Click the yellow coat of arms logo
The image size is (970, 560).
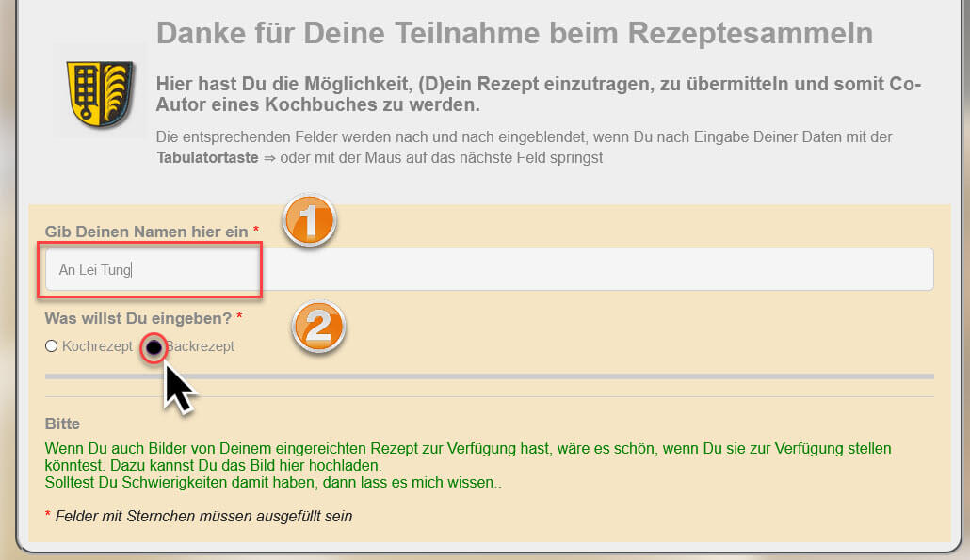coord(98,92)
